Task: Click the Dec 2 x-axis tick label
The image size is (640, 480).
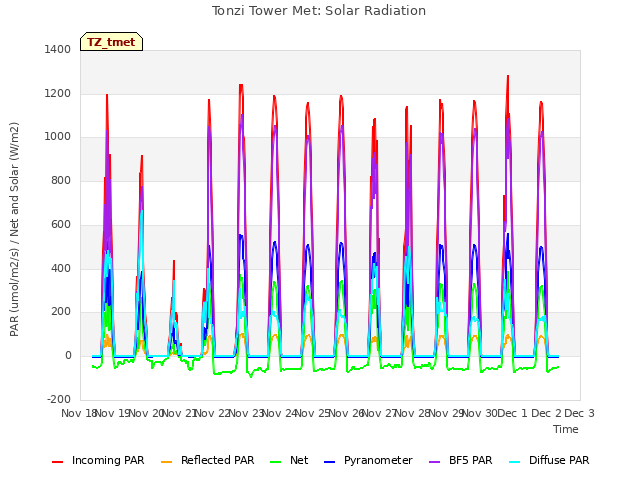Action: 546,413
